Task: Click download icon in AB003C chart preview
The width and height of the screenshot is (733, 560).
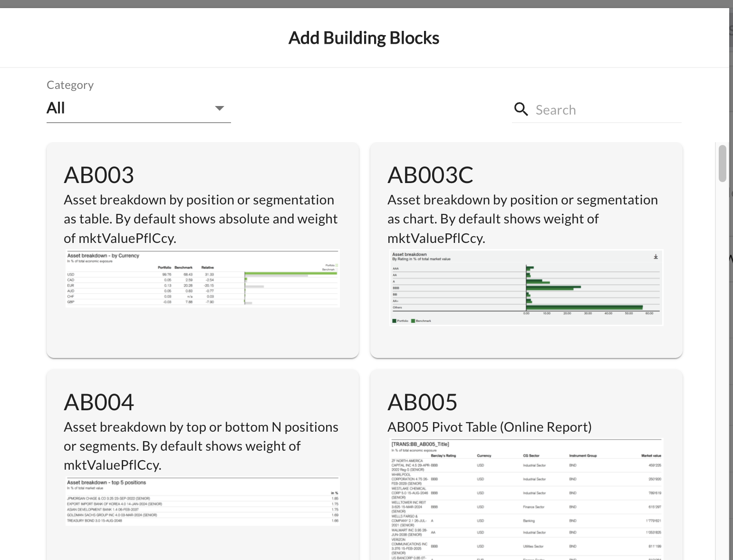Action: tap(656, 257)
